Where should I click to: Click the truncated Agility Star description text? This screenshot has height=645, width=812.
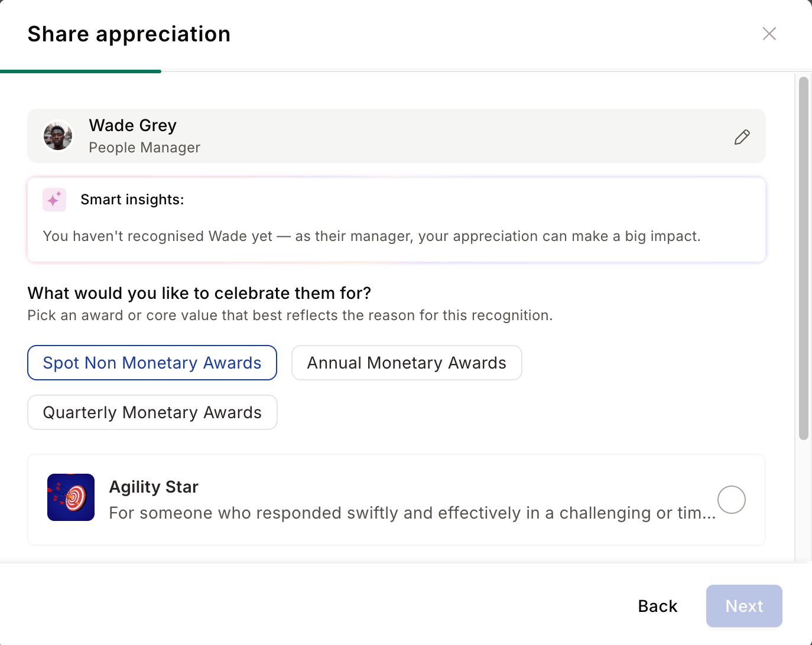click(413, 513)
